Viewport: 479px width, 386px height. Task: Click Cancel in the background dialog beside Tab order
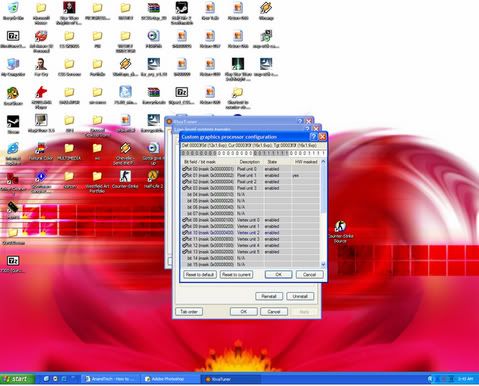(274, 312)
